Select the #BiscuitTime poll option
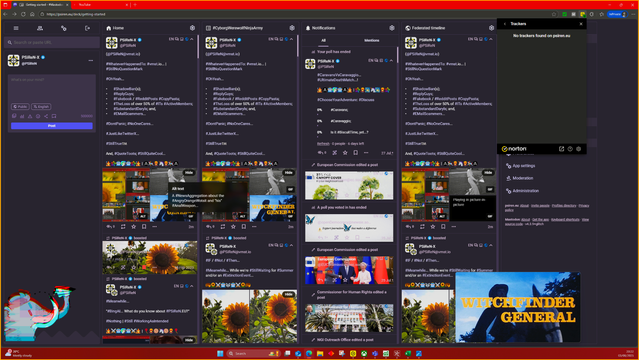Viewport: 639px width, 360px height. [x=349, y=132]
